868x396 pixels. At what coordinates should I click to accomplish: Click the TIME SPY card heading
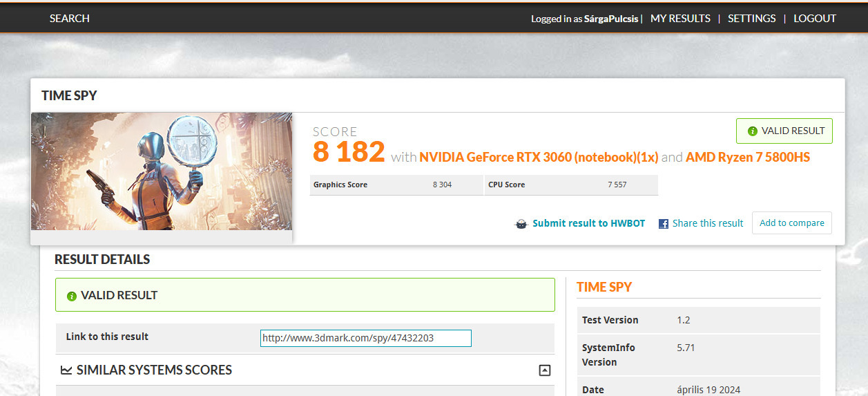pos(69,95)
